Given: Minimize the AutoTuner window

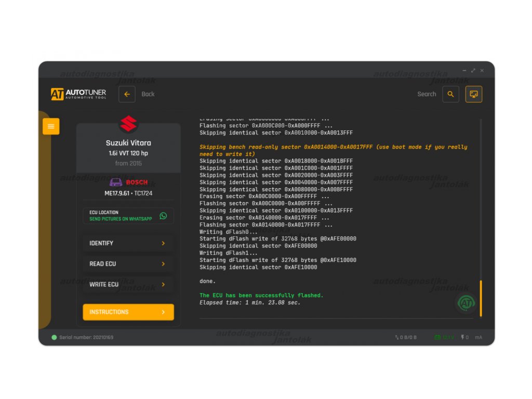Looking at the screenshot, I should [464, 71].
